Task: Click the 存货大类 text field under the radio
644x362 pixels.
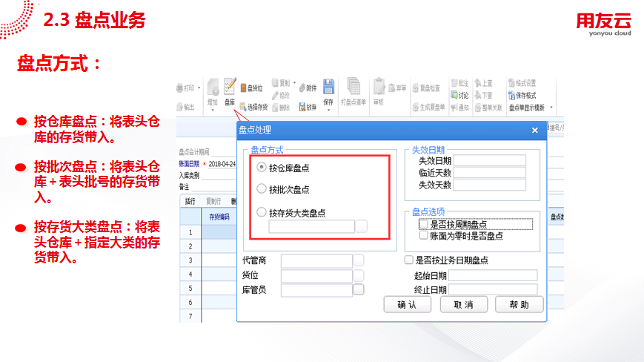Action: pyautogui.click(x=312, y=226)
